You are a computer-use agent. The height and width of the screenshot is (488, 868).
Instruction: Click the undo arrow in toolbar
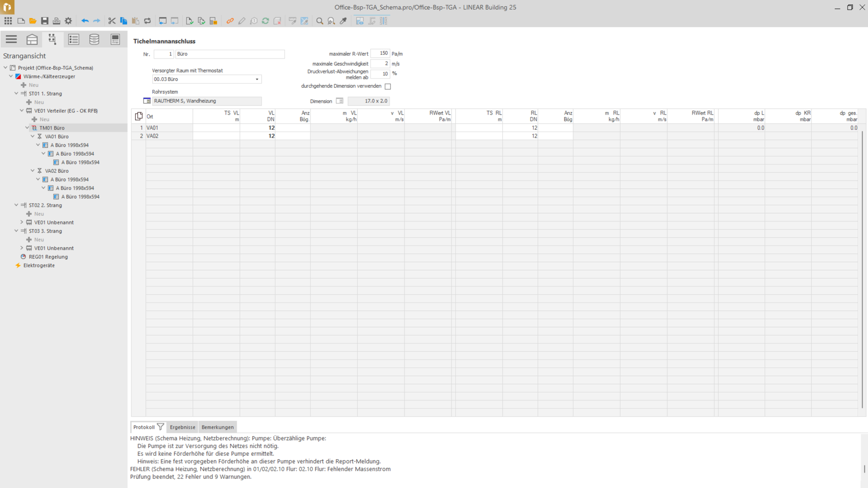click(85, 21)
